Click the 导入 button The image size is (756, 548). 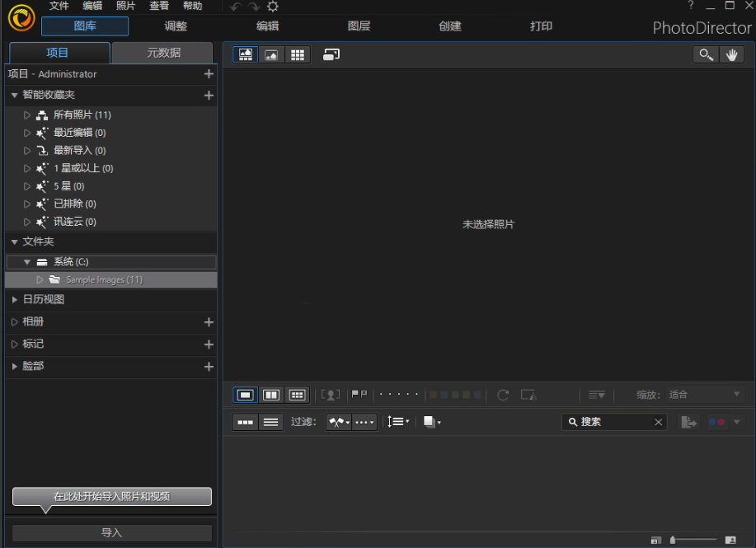pos(111,532)
